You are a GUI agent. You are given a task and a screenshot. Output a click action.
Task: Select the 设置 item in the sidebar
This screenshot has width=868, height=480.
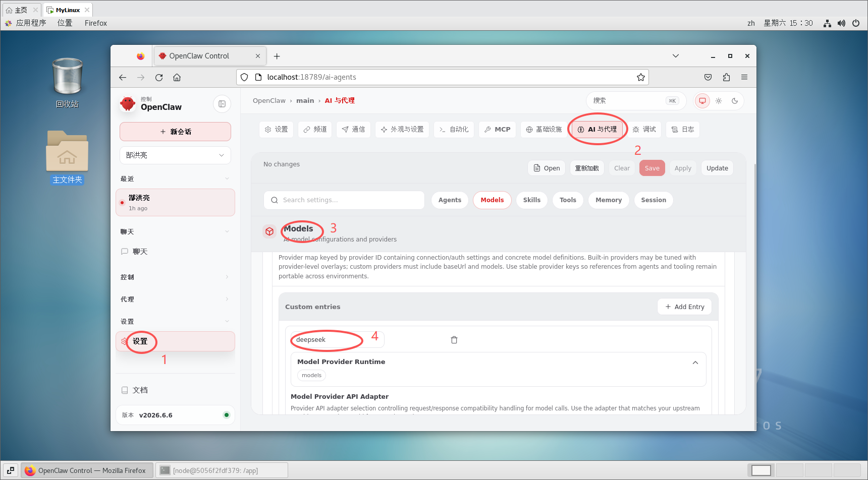click(175, 341)
